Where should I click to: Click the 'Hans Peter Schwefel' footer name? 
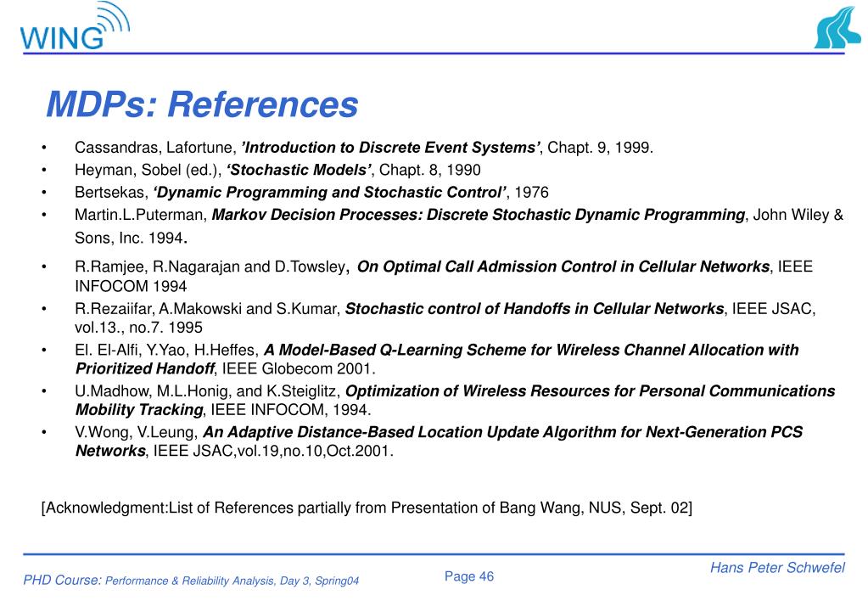pos(777,568)
